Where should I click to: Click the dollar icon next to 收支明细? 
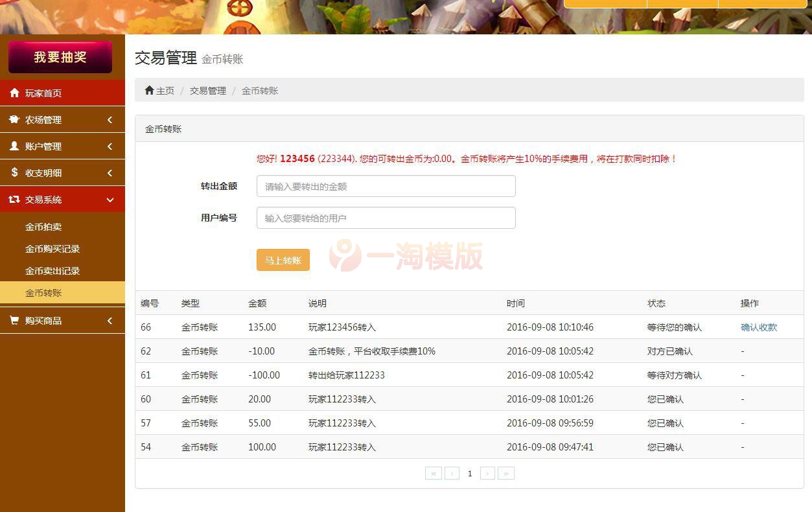pos(14,172)
